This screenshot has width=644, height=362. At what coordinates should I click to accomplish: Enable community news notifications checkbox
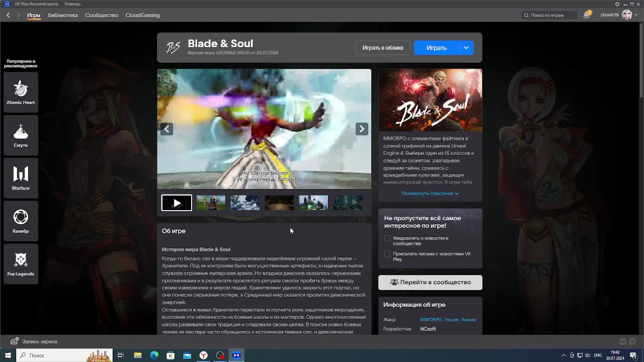click(387, 238)
